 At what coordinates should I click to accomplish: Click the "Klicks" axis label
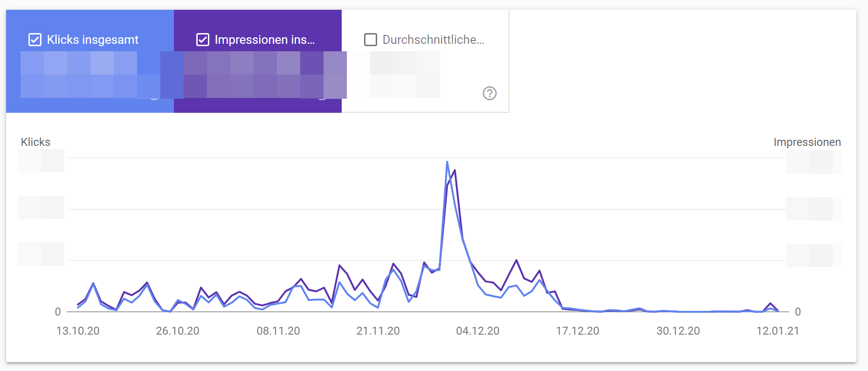click(35, 142)
